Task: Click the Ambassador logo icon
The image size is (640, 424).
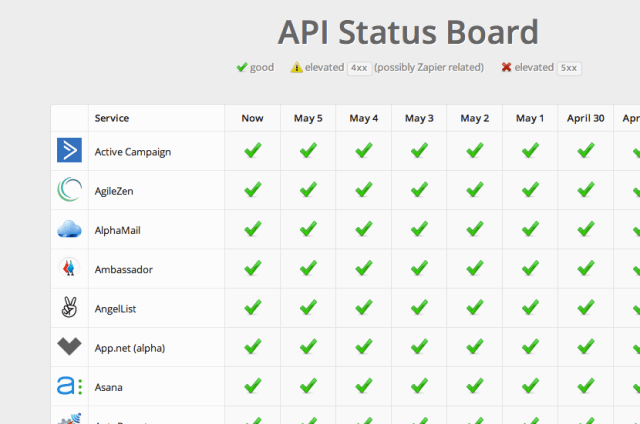Action: [69, 268]
